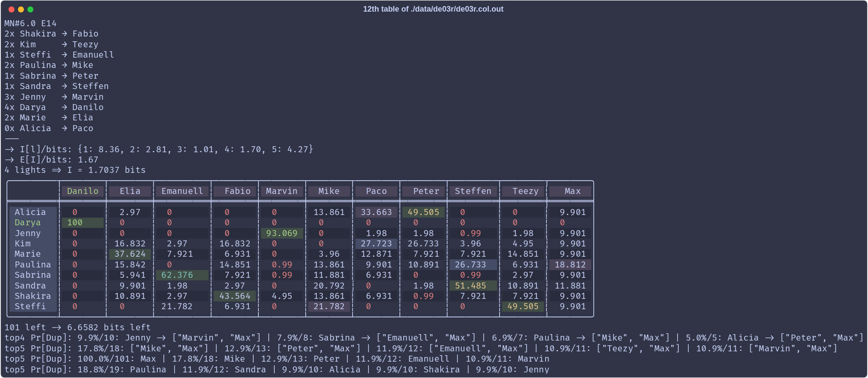This screenshot has width=868, height=378.
Task: Click the 'MN#6.0 E14' header line
Action: (x=31, y=24)
